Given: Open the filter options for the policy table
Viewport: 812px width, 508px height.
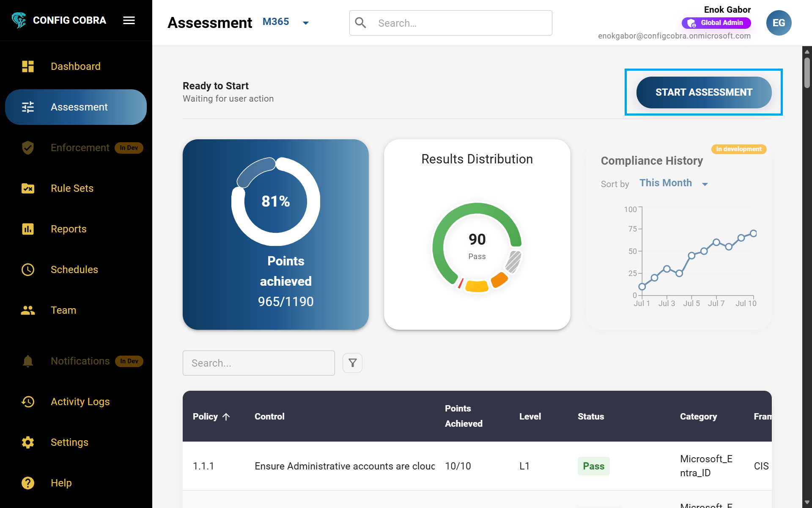Looking at the screenshot, I should 352,363.
